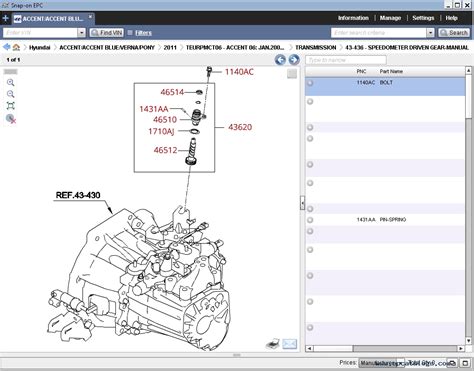Select callout 46512 in diagram

[x=165, y=150]
